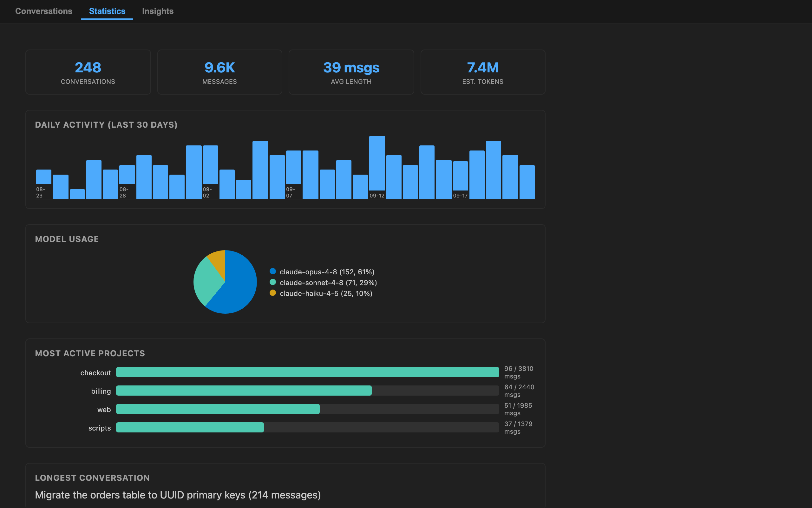Click the 'scripts' project label
The image size is (812, 508).
(x=99, y=428)
